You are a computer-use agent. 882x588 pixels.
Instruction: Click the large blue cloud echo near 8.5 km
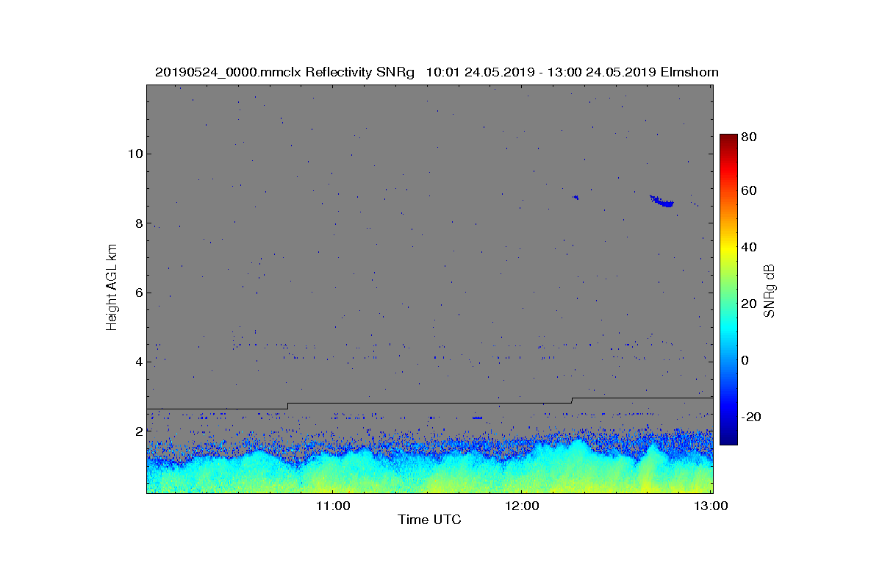tap(663, 201)
